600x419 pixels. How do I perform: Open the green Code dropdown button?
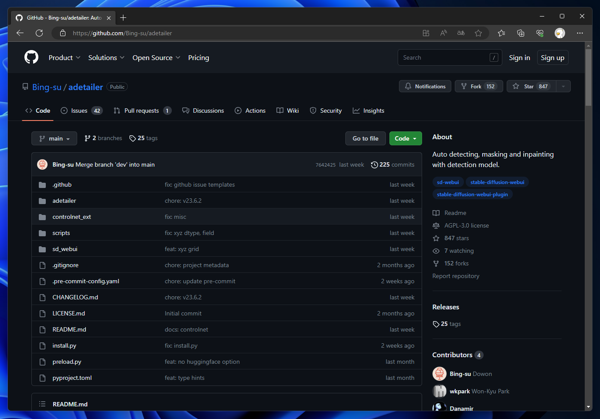click(405, 139)
